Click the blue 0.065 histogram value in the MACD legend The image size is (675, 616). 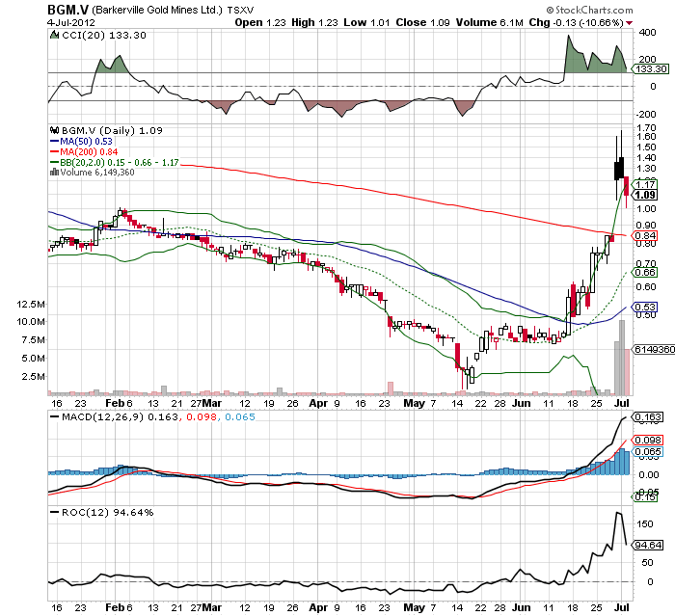click(240, 416)
